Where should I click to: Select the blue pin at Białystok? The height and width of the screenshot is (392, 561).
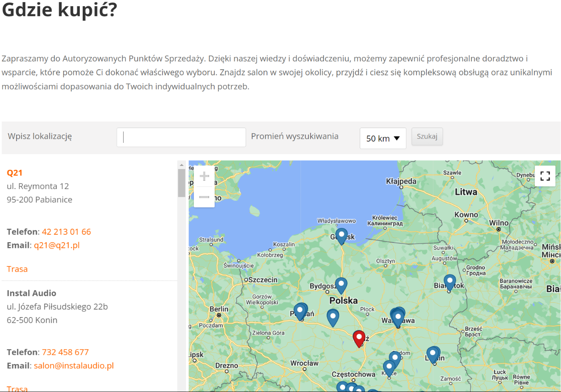coord(449,282)
